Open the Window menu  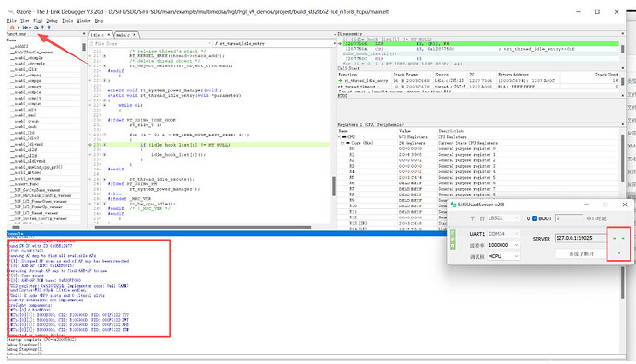point(84,20)
